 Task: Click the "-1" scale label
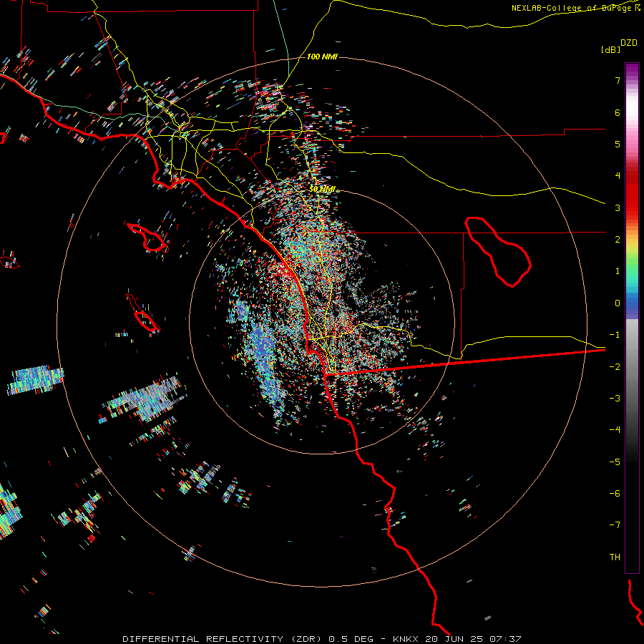click(x=615, y=335)
